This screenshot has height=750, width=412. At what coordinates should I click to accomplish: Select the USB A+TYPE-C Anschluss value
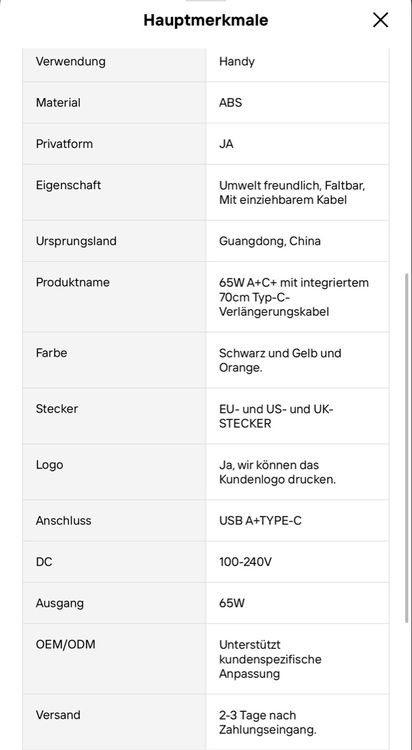click(260, 520)
